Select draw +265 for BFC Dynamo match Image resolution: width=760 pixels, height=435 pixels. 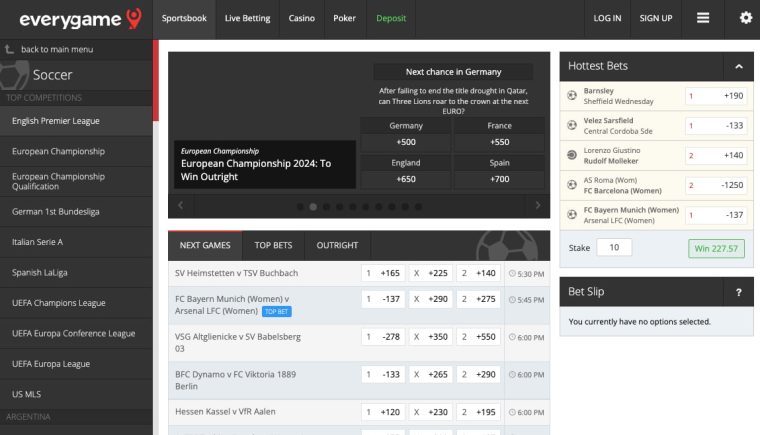(x=430, y=374)
